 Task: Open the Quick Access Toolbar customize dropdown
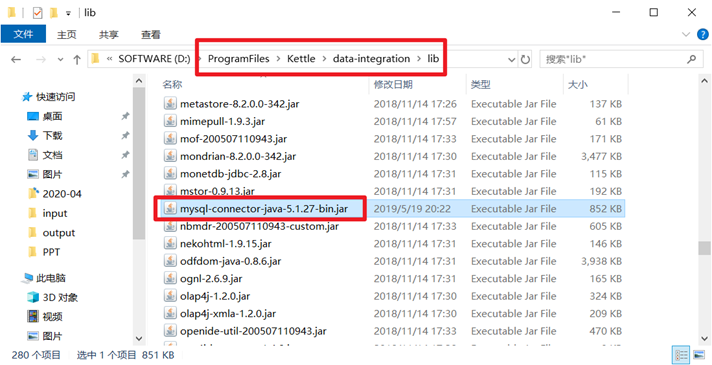68,13
